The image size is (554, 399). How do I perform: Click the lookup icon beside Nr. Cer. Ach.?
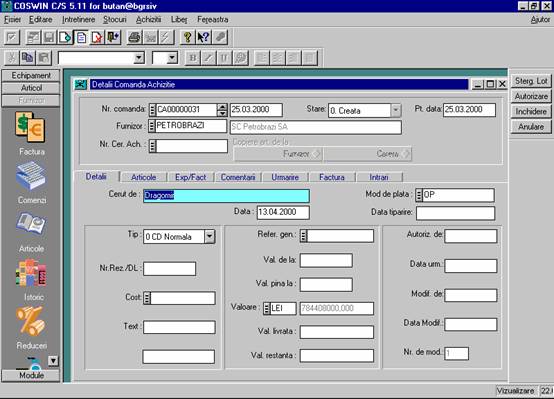pos(152,146)
